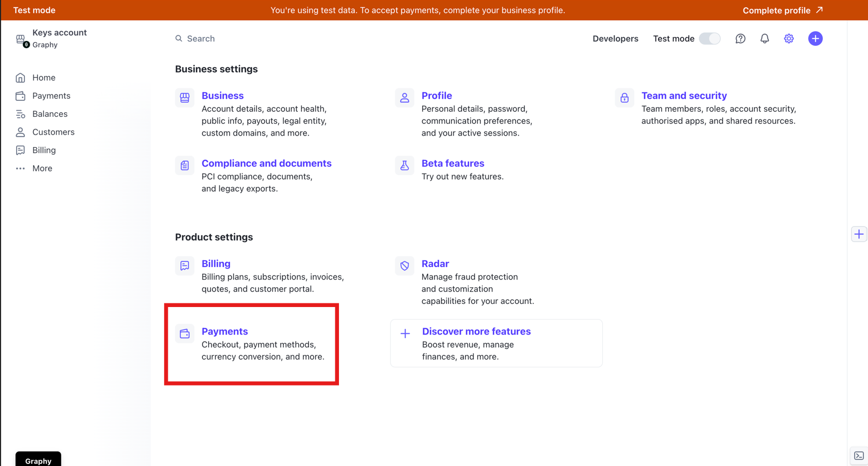Expand the More menu in sidebar

click(x=42, y=168)
